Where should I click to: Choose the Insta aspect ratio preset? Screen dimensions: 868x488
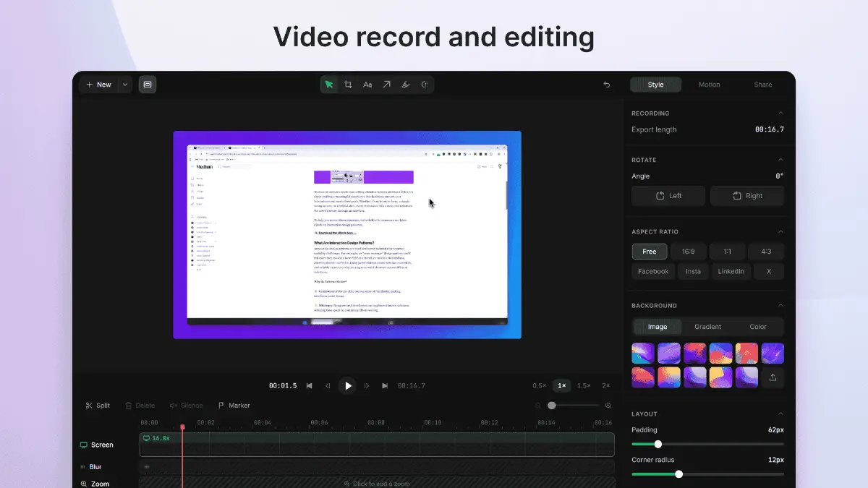pyautogui.click(x=693, y=272)
